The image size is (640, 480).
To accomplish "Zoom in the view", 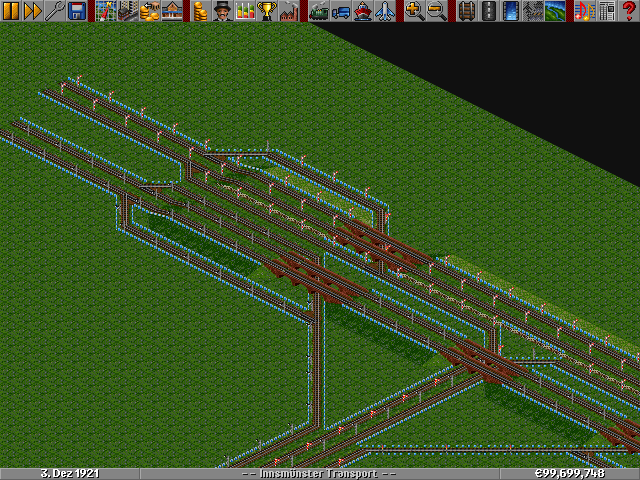I will click(x=414, y=11).
